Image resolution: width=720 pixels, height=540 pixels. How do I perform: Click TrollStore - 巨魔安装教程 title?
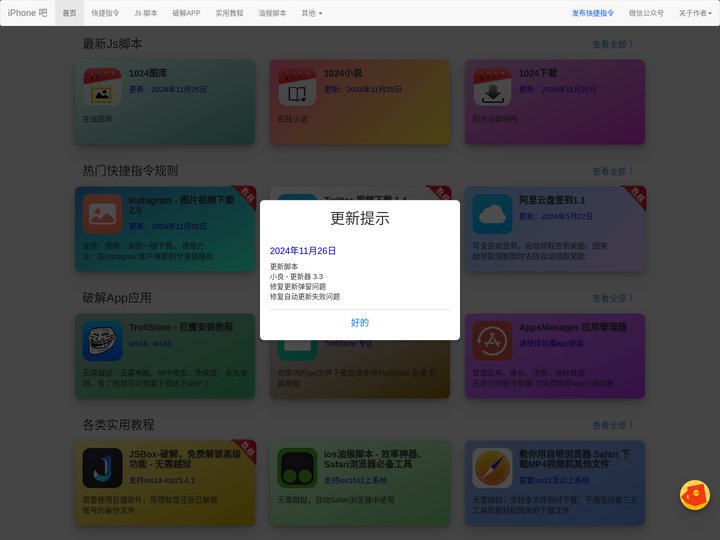(181, 327)
